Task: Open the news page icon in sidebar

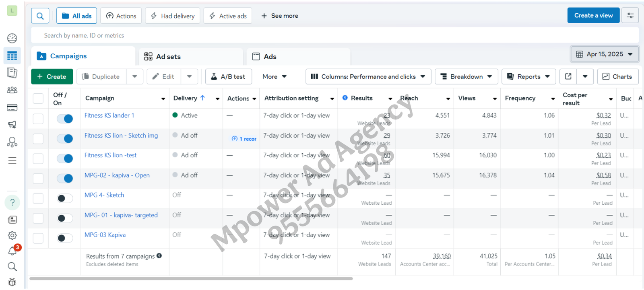Action: click(12, 220)
